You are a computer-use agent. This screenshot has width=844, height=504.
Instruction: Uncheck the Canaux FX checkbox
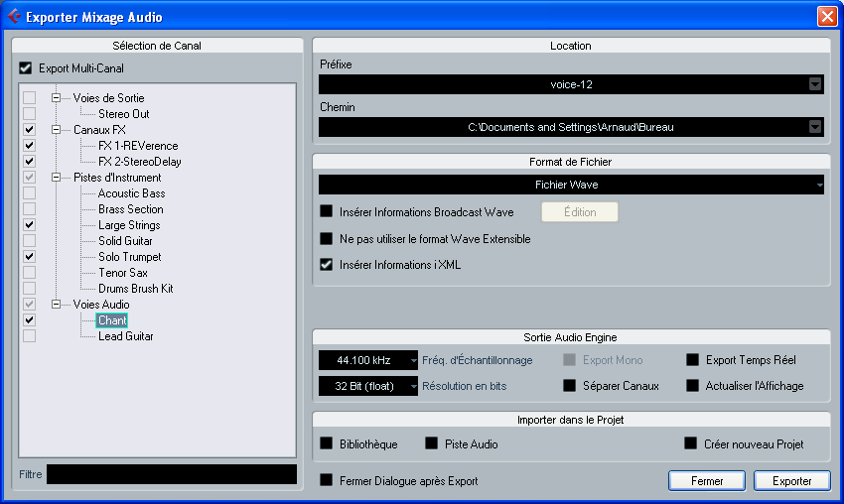coord(29,130)
